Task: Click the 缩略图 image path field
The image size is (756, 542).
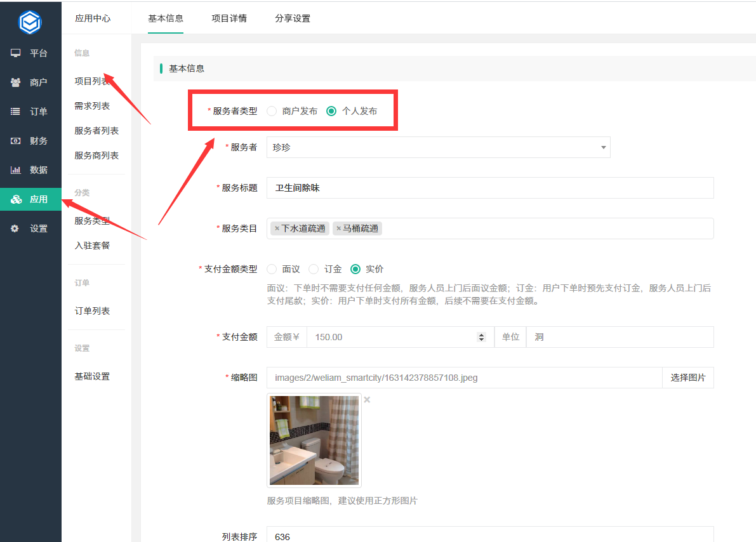Action: [x=464, y=378]
